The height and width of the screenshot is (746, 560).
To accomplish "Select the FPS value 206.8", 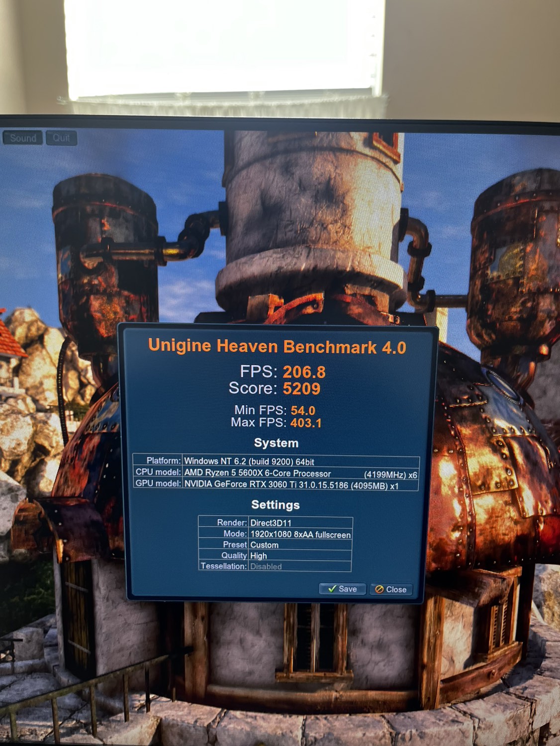I will 304,372.
